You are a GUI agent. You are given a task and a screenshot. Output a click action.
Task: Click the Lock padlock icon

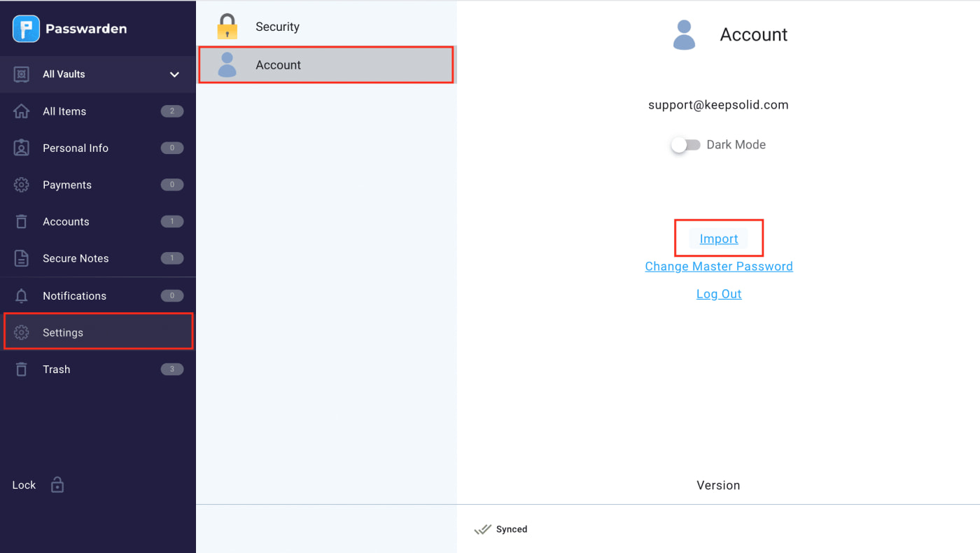tap(57, 484)
